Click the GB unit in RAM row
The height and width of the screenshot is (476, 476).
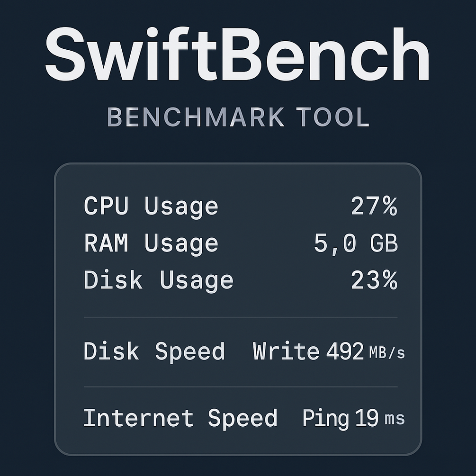click(x=384, y=243)
